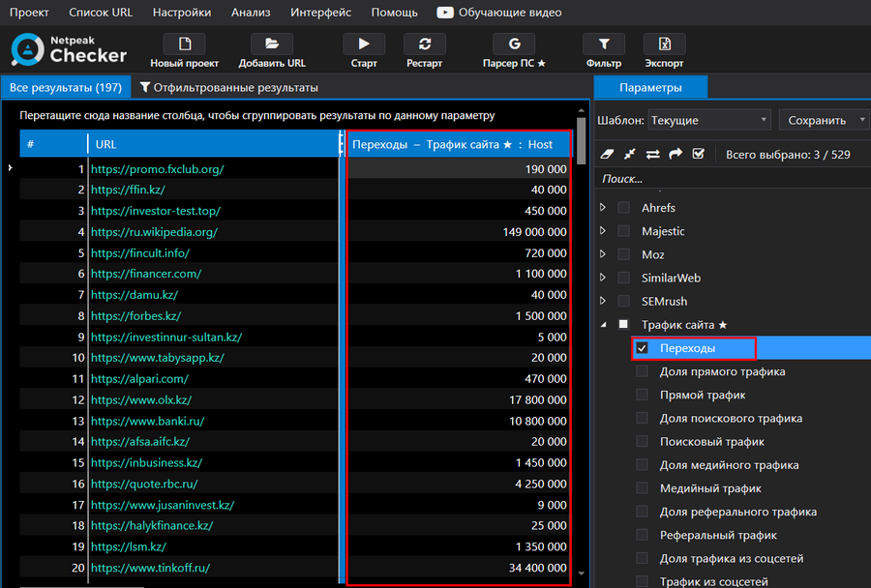The height and width of the screenshot is (588, 871).
Task: Click the Netpeak Checker logo
Action: point(69,49)
